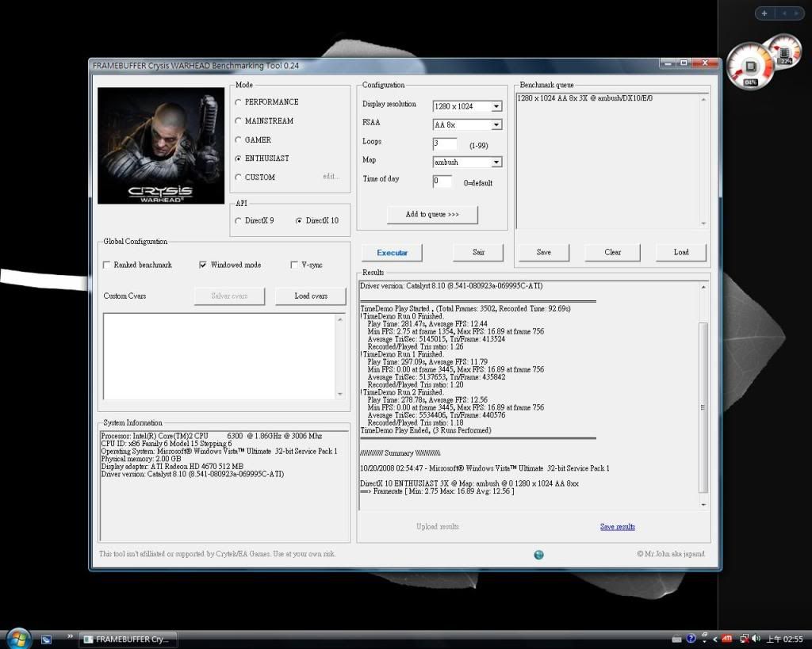Click Benchmark queue scrollbar up arrow
Image resolution: width=812 pixels, height=649 pixels.
pos(703,99)
